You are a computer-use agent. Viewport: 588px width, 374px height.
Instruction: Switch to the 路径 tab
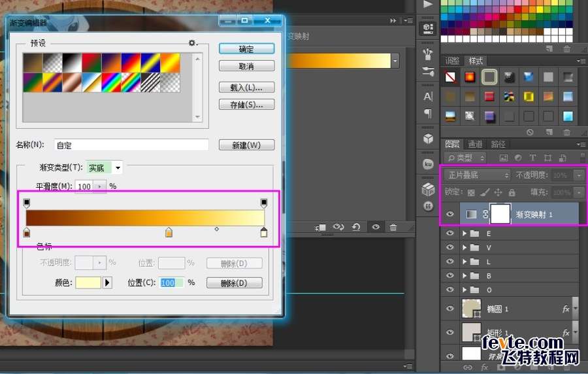point(498,144)
